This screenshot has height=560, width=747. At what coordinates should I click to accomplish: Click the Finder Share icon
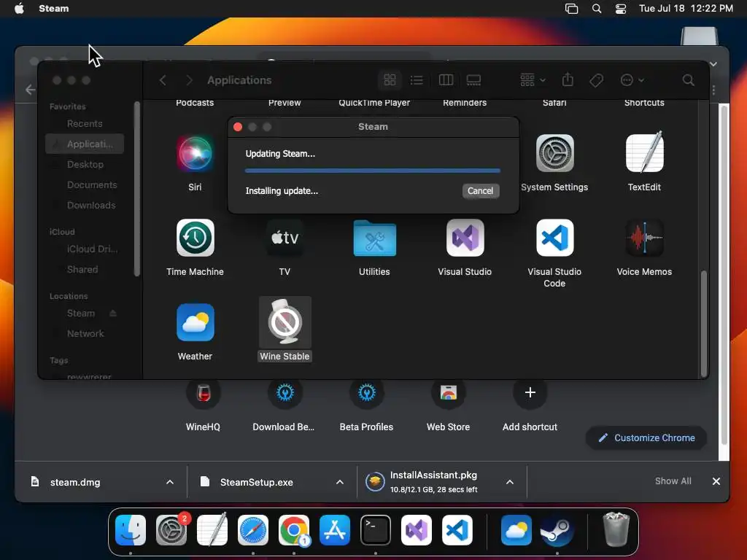point(568,79)
